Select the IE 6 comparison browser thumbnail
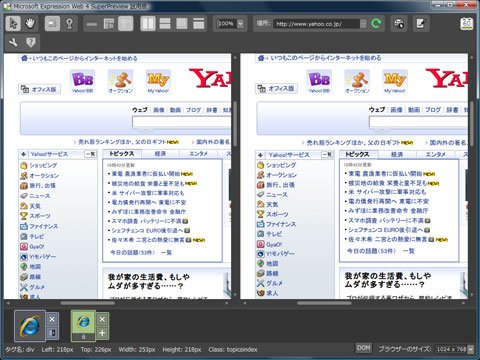The image size is (480, 360). 83,326
